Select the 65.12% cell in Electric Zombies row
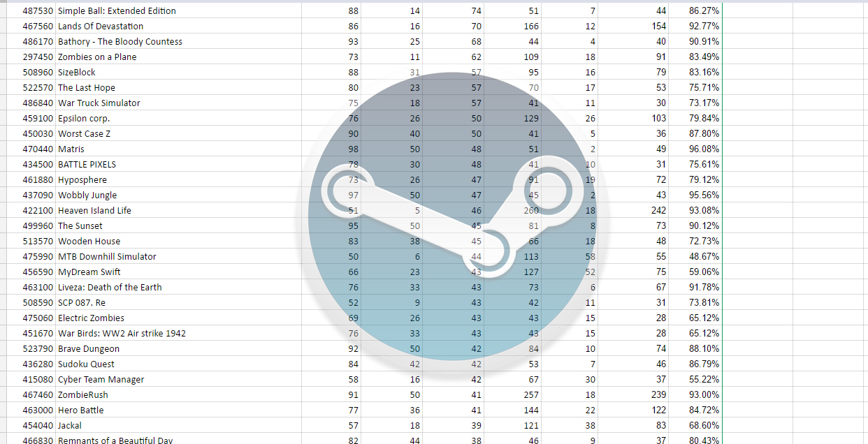The width and height of the screenshot is (868, 444). [695, 318]
